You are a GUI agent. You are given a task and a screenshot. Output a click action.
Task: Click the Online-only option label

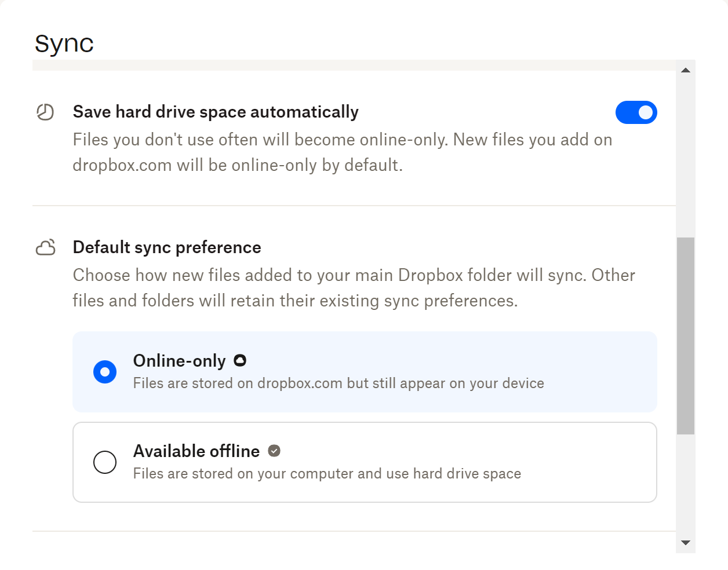[x=180, y=361]
